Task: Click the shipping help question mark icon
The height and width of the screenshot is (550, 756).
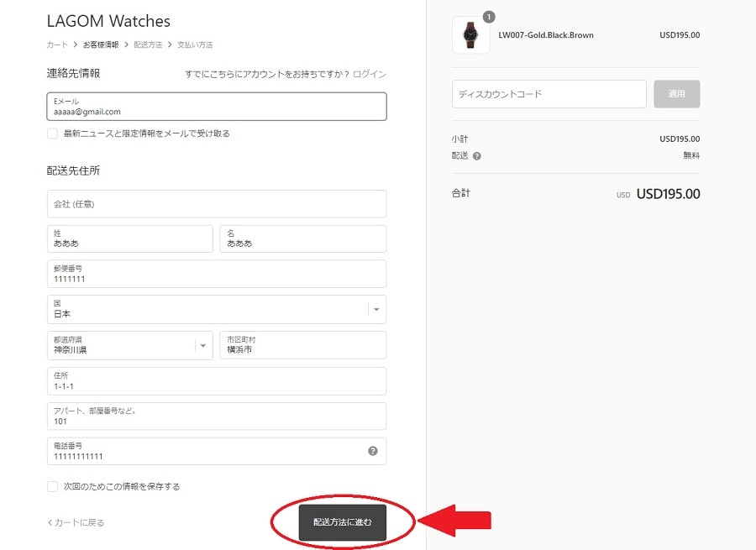Action: tap(477, 155)
